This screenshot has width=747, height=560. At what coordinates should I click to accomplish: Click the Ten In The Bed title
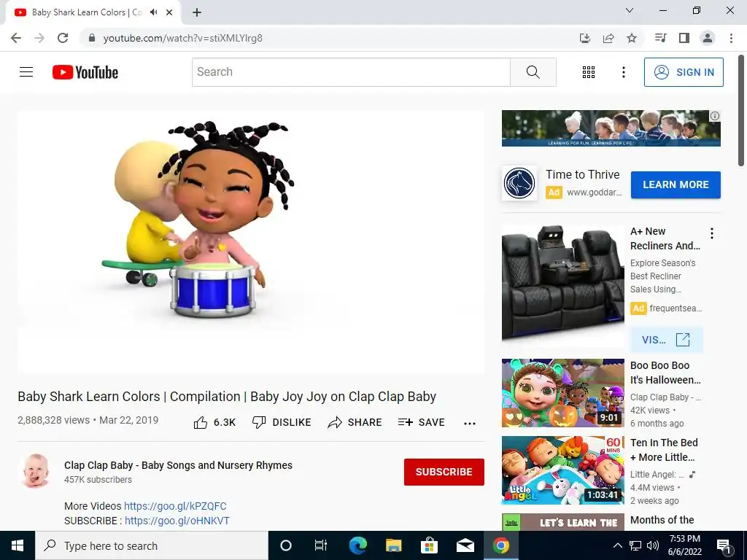tap(664, 450)
